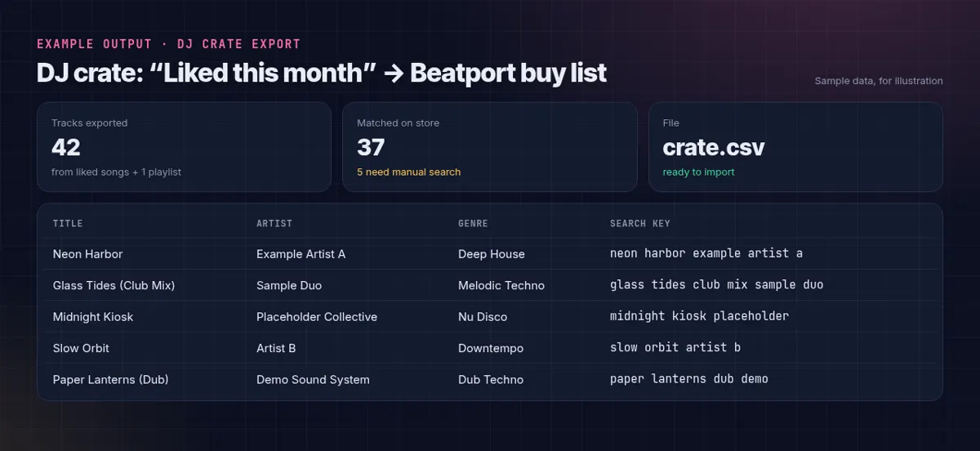Screen dimensions: 980x451
Task: Click the 'Downtempo' genre cell
Action: 491,348
